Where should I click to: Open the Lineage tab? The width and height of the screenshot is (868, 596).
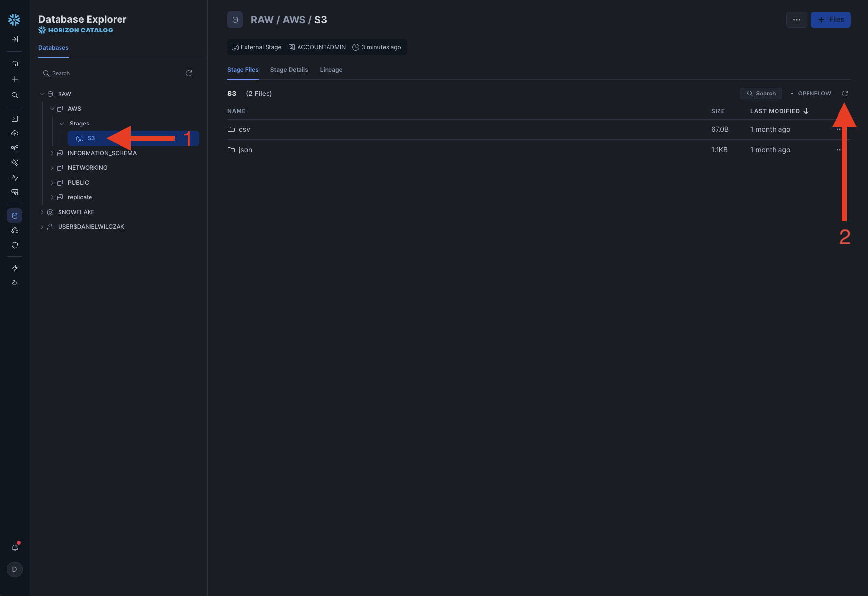[x=331, y=70]
